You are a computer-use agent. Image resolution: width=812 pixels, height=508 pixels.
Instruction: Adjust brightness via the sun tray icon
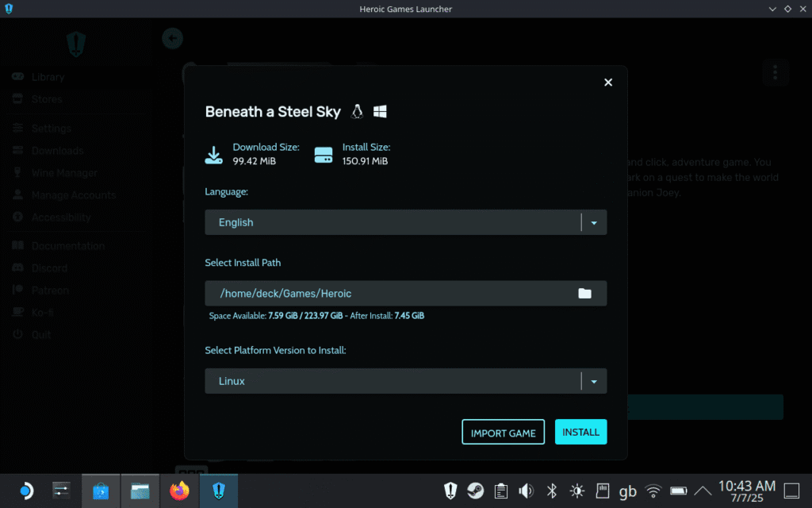(x=576, y=491)
